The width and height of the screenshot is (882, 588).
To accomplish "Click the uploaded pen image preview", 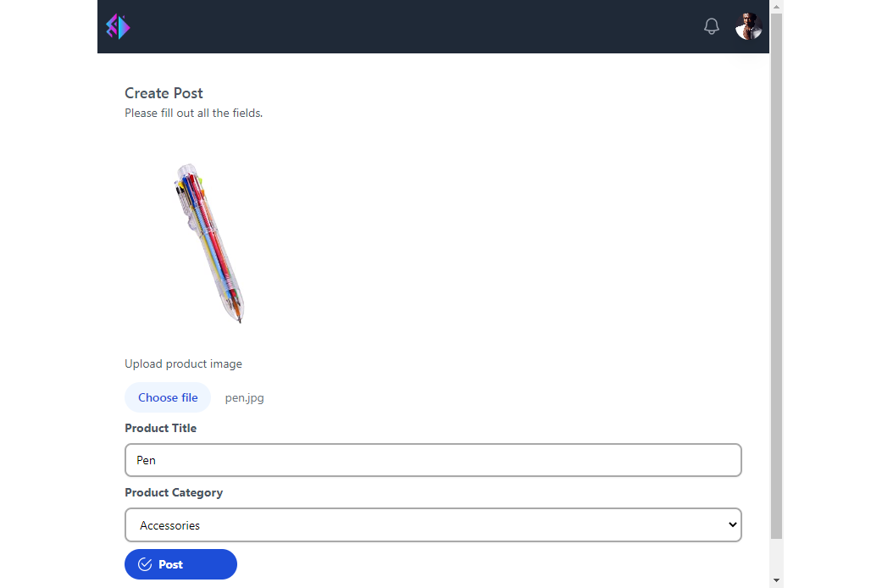I will [208, 243].
